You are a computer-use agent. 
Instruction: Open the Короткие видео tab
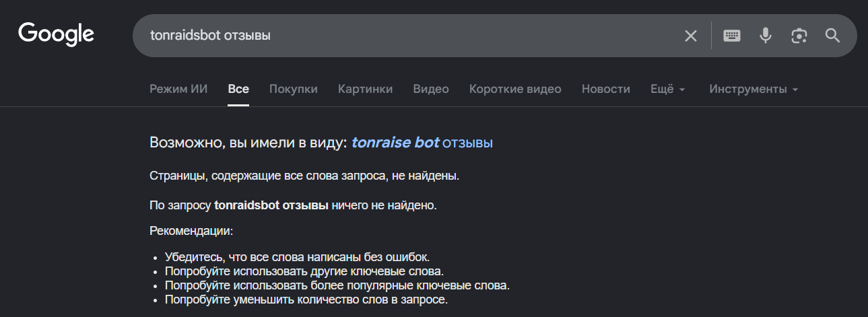pyautogui.click(x=515, y=89)
